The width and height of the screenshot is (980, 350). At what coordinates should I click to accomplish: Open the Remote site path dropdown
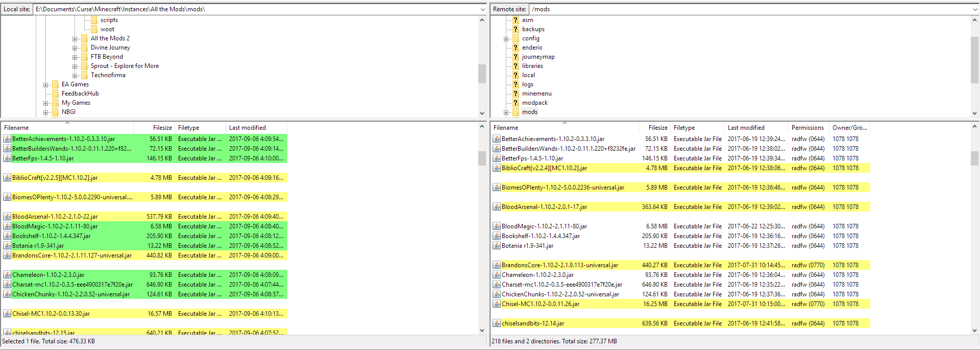pyautogui.click(x=974, y=9)
